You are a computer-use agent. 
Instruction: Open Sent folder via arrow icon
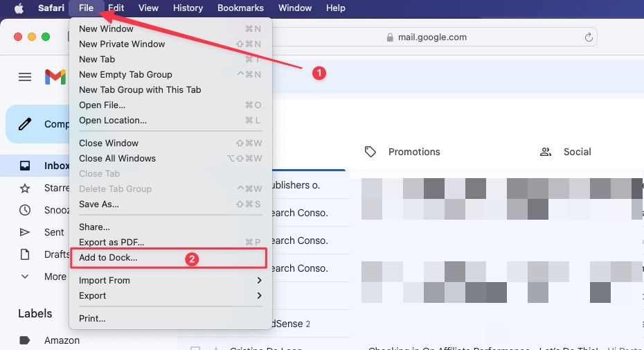tap(25, 232)
